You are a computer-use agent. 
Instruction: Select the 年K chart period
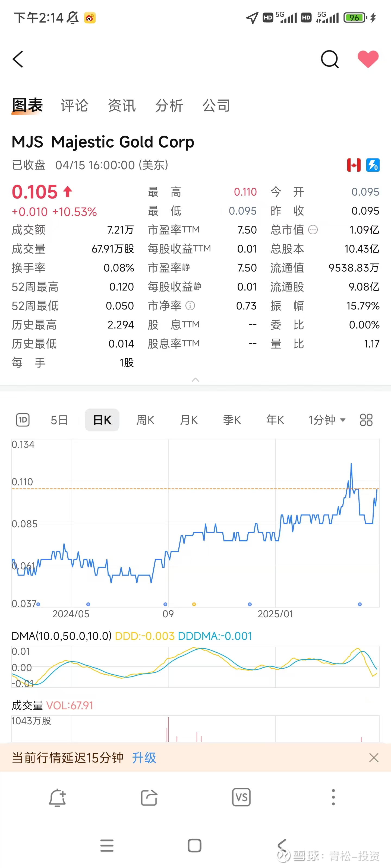pos(275,420)
